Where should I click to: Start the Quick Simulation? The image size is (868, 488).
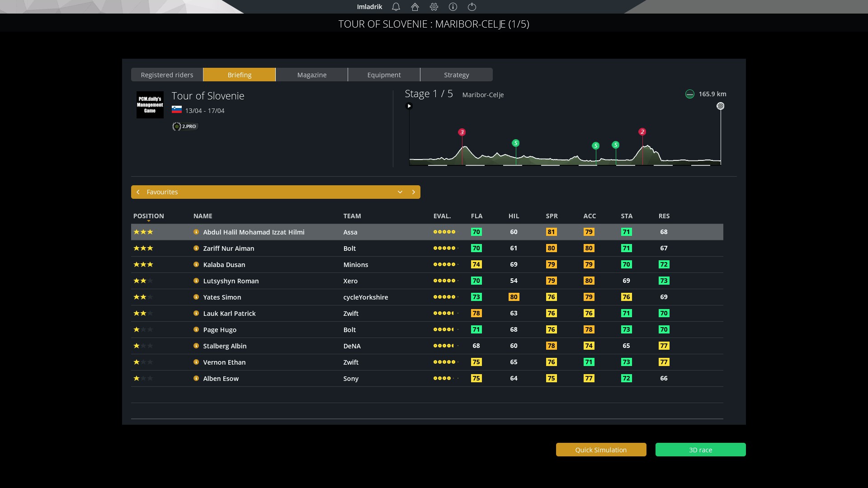pos(601,450)
